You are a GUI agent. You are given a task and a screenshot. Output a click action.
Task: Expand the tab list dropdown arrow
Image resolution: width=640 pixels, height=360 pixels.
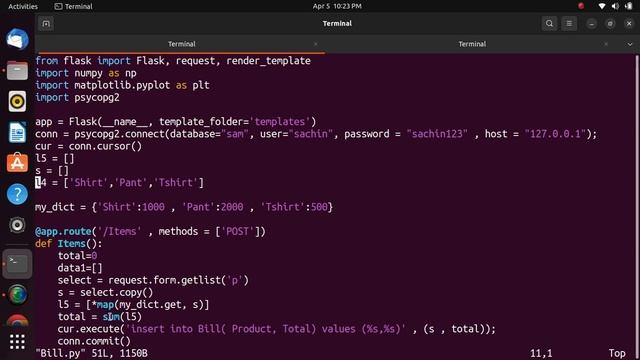point(630,44)
